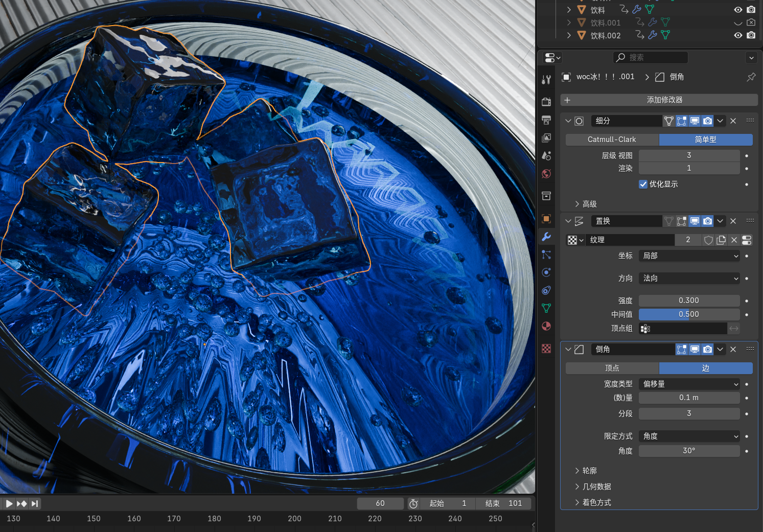Disable rendering for 饮料 object
The width and height of the screenshot is (763, 532).
pyautogui.click(x=751, y=10)
